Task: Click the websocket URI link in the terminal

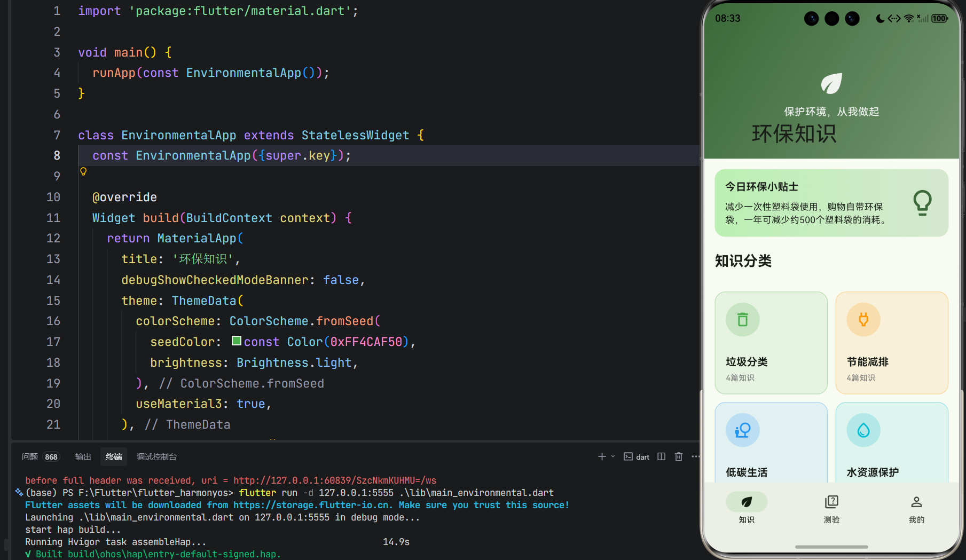Action: click(335, 480)
